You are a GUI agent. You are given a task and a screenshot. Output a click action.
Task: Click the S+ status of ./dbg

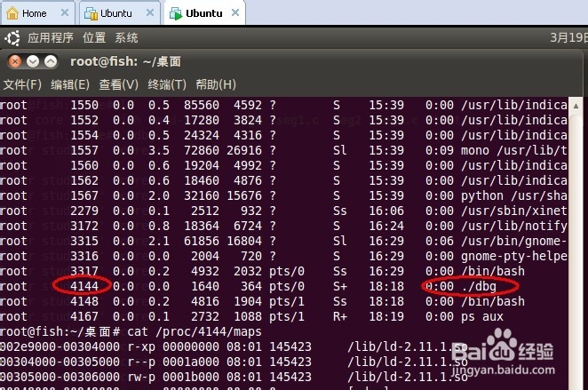pyautogui.click(x=340, y=286)
